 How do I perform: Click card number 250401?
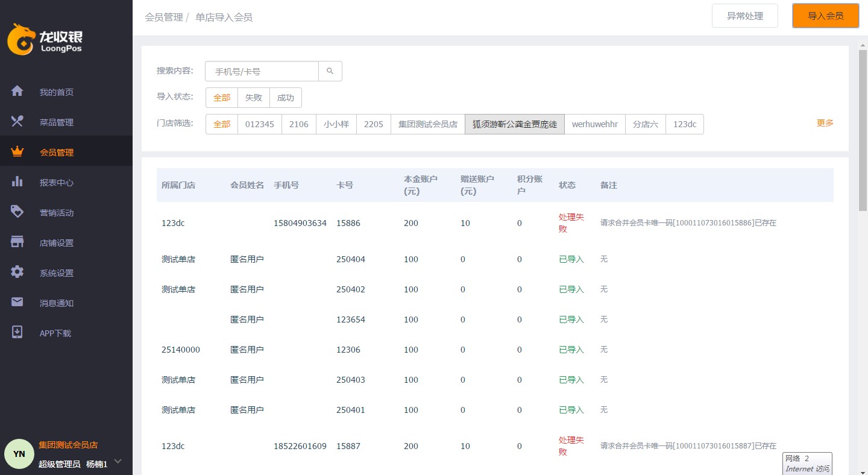[x=351, y=410]
